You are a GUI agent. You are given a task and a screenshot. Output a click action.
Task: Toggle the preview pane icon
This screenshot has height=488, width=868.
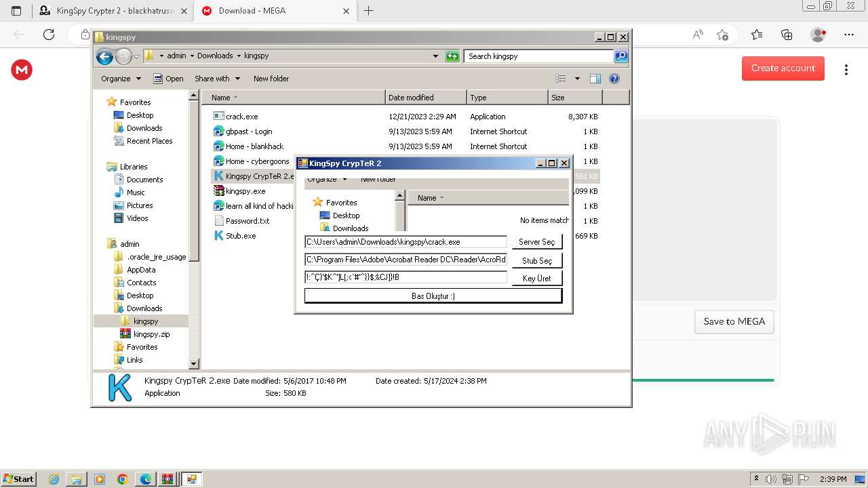(x=595, y=79)
